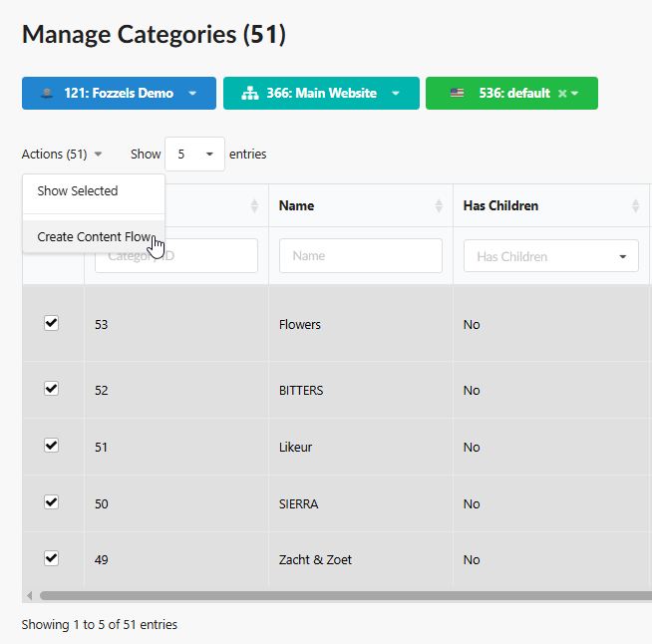Open the Has Children filter dropdown

(551, 256)
